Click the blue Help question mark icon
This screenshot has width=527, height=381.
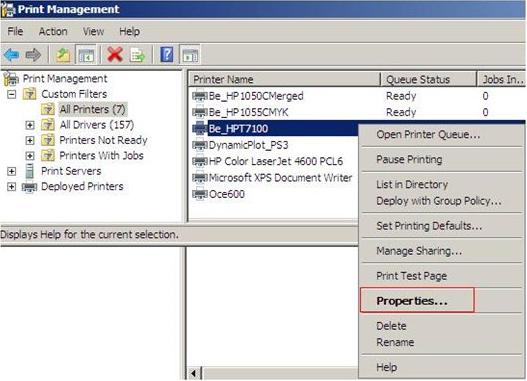click(x=167, y=55)
